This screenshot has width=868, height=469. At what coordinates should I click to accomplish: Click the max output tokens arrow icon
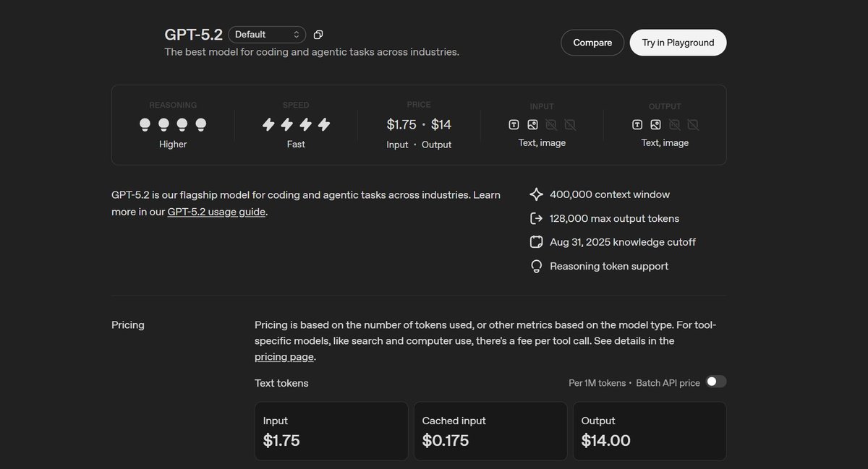(x=536, y=218)
